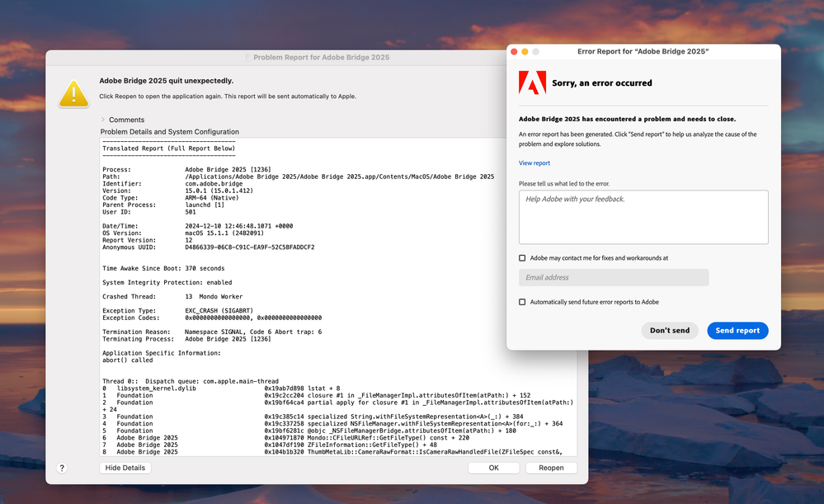Close the Adobe Error Report window
Screen dimensions: 824x504
[x=514, y=51]
